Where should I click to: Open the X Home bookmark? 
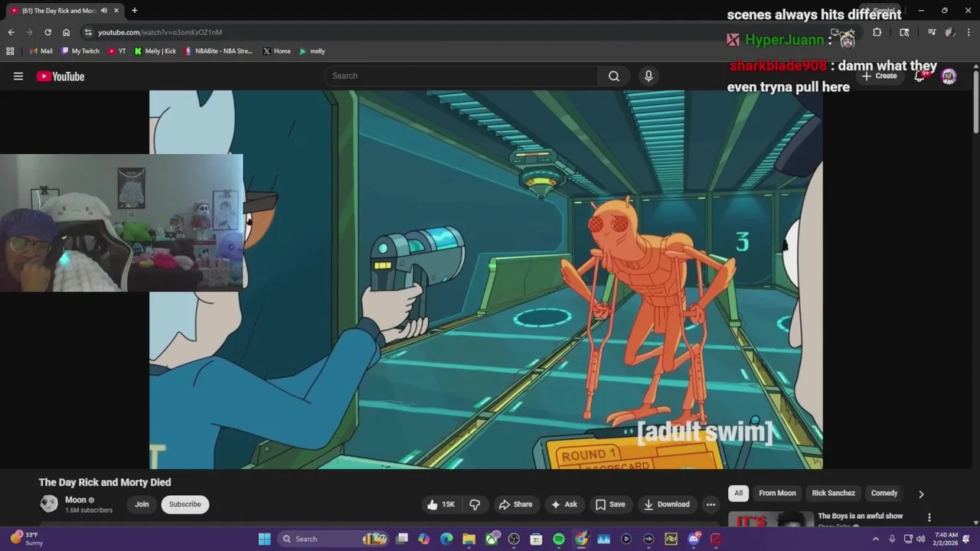tap(276, 51)
